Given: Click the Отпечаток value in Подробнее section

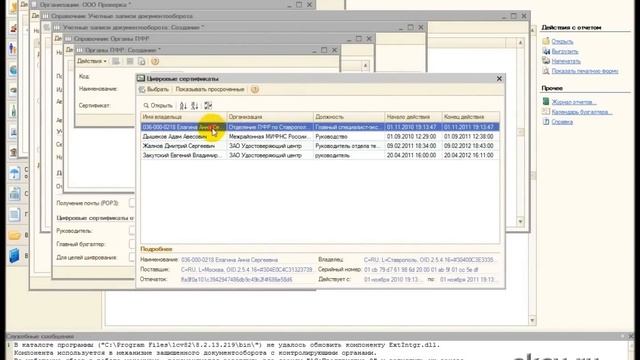Looking at the screenshot, I should pos(236,280).
